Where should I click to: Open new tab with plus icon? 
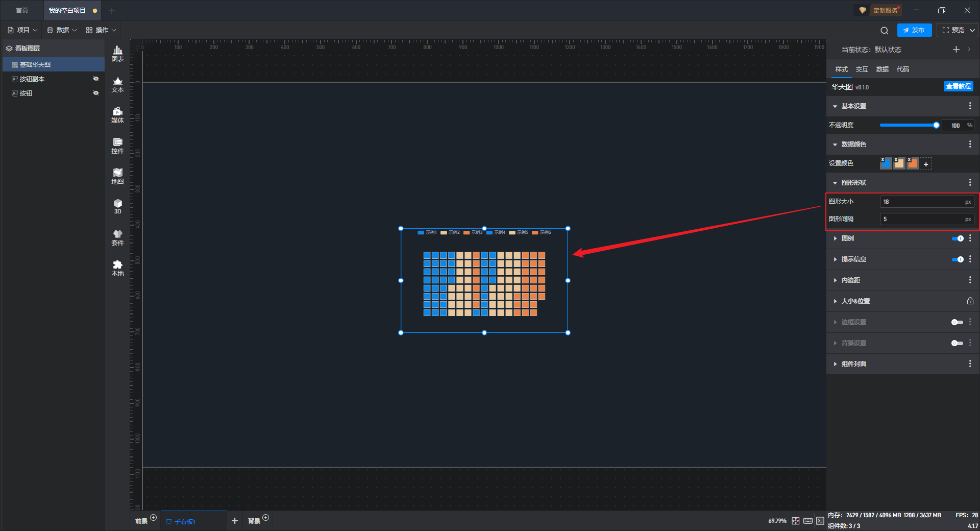[112, 11]
